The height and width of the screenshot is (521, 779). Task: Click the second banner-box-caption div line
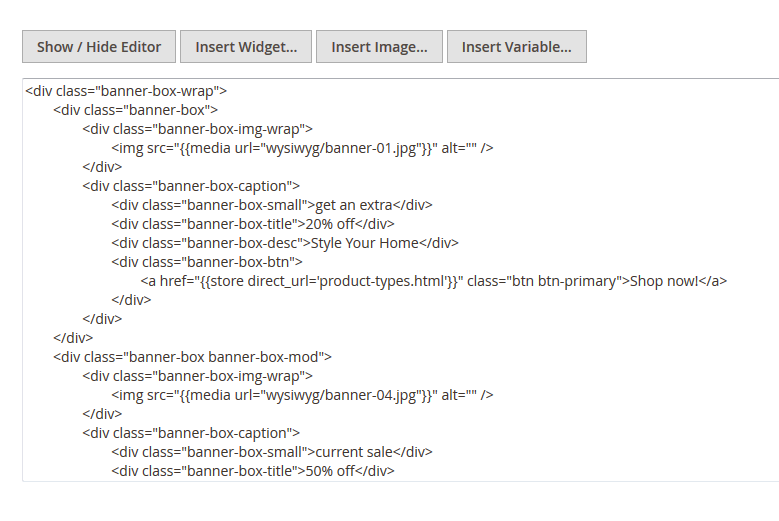pyautogui.click(x=191, y=433)
